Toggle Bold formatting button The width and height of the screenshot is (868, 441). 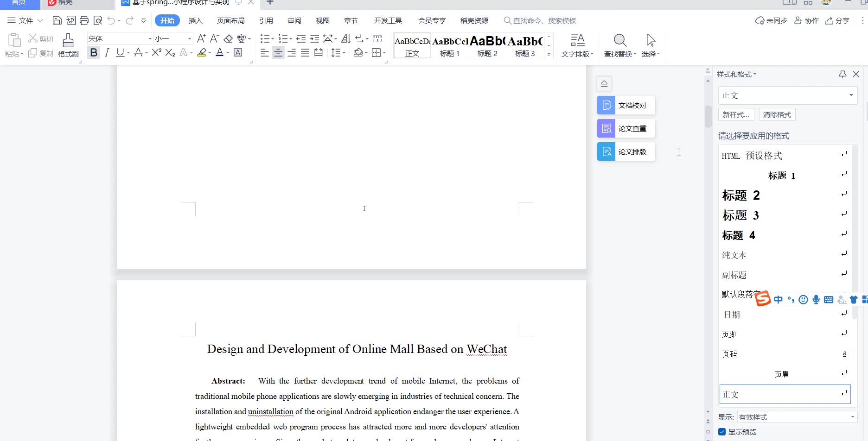point(94,52)
